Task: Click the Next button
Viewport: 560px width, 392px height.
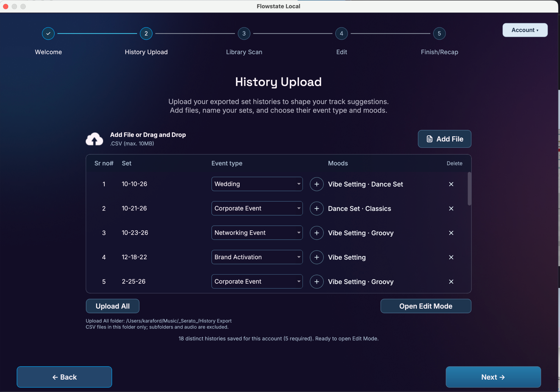Action: [493, 377]
